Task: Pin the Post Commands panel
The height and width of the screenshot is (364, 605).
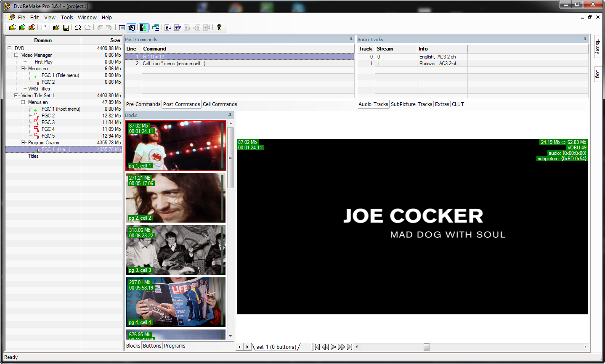Action: 351,39
